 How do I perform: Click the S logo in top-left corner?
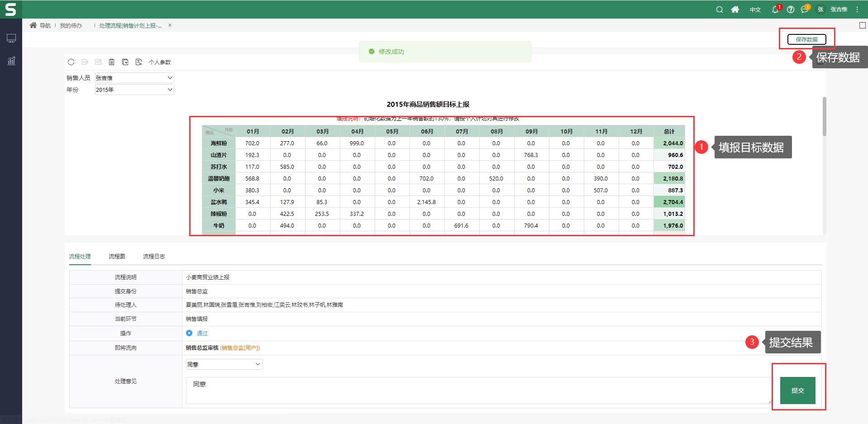10,9
